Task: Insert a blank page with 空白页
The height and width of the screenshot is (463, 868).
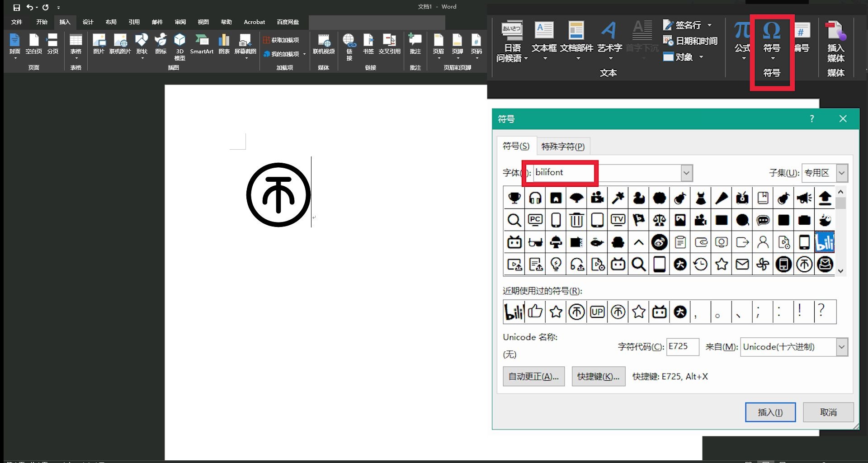Action: click(34, 44)
